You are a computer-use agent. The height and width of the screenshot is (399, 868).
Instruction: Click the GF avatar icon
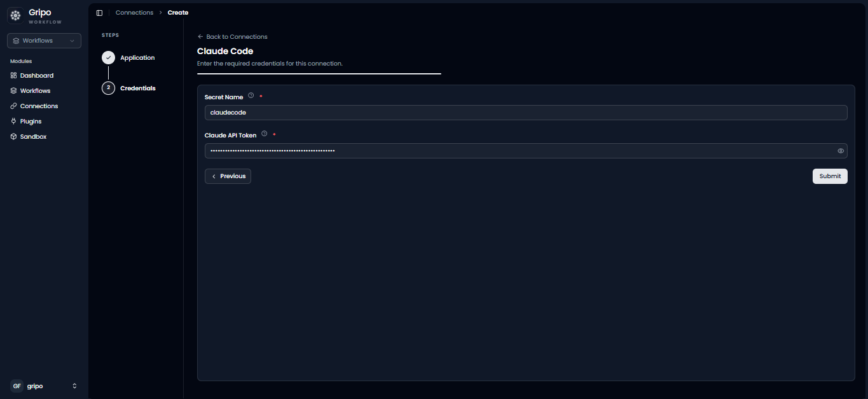point(17,386)
